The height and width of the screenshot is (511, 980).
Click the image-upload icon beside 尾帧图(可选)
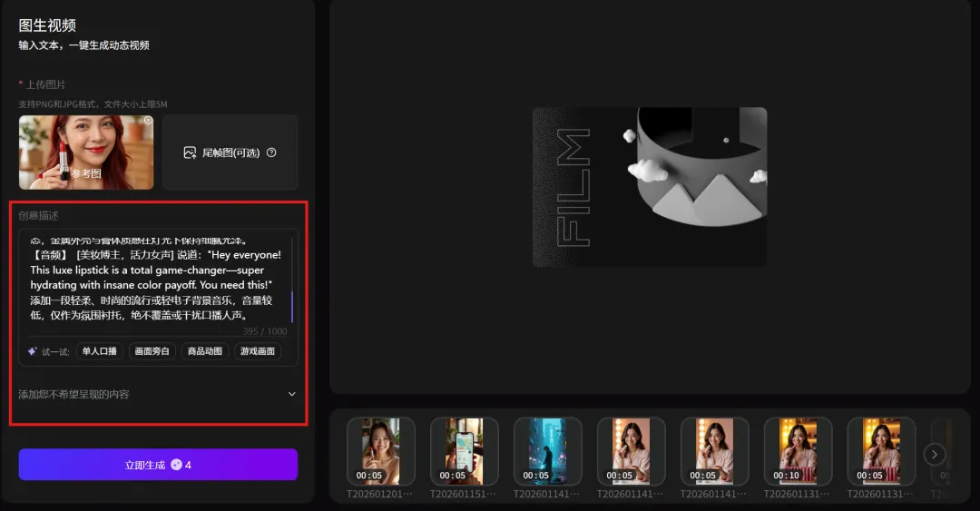(190, 152)
